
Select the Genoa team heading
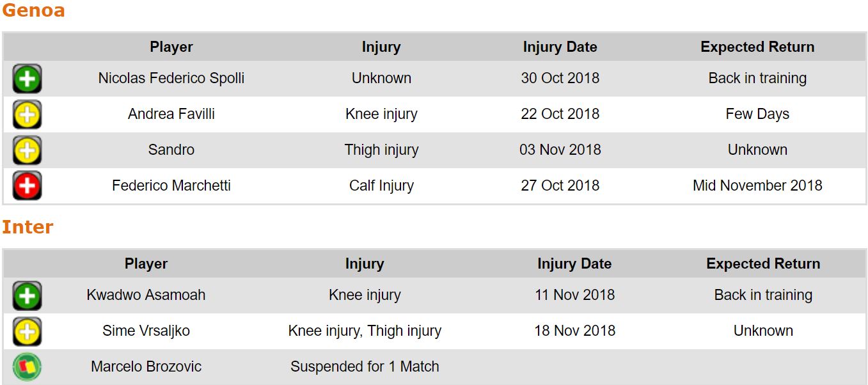click(33, 11)
